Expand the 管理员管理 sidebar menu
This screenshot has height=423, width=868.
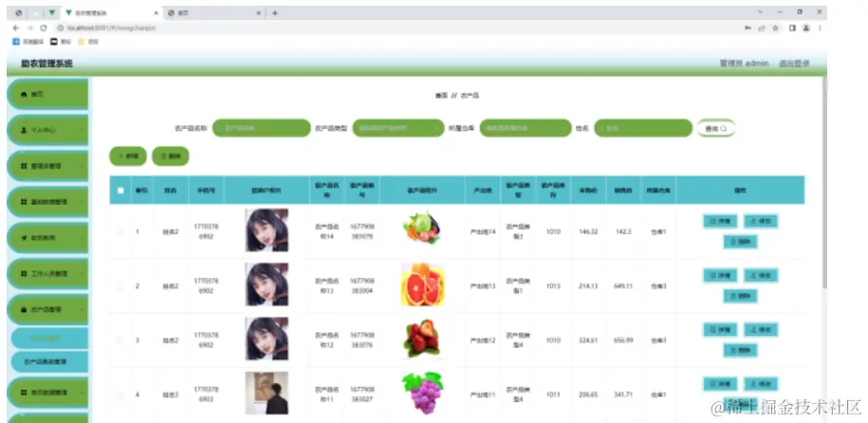(47, 166)
